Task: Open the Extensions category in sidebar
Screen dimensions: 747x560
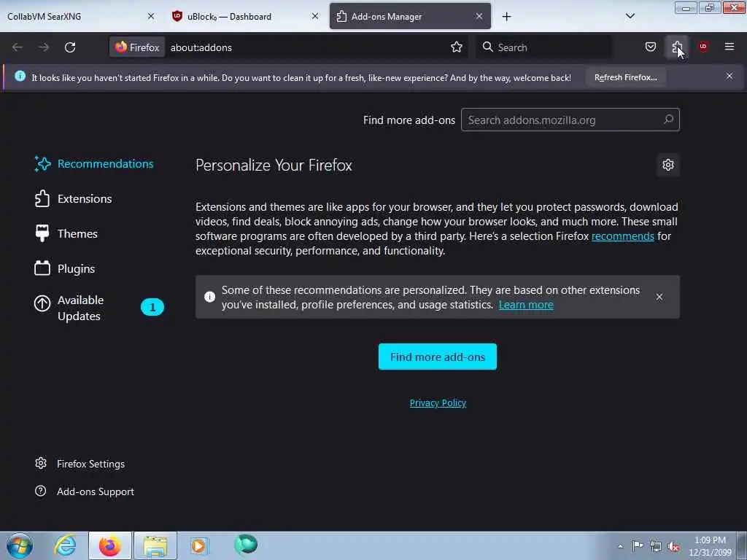Action: [x=74, y=198]
